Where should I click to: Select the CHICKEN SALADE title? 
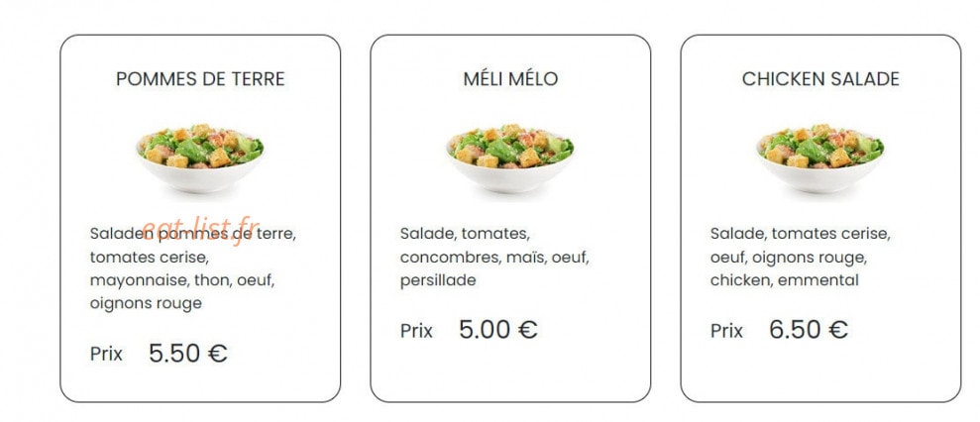coord(820,79)
